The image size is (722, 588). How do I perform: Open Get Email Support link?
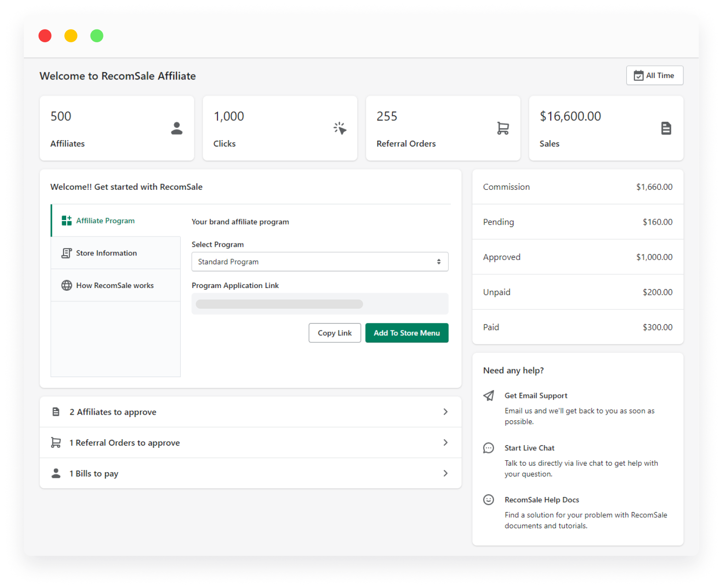pyautogui.click(x=536, y=396)
